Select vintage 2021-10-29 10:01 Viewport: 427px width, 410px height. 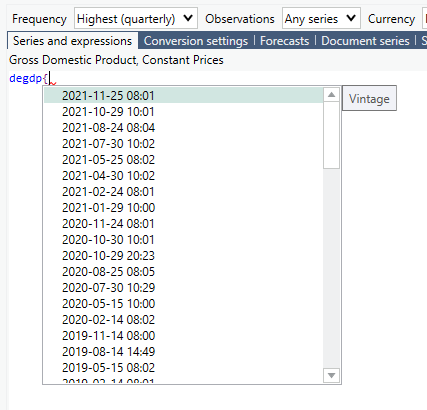pos(184,112)
